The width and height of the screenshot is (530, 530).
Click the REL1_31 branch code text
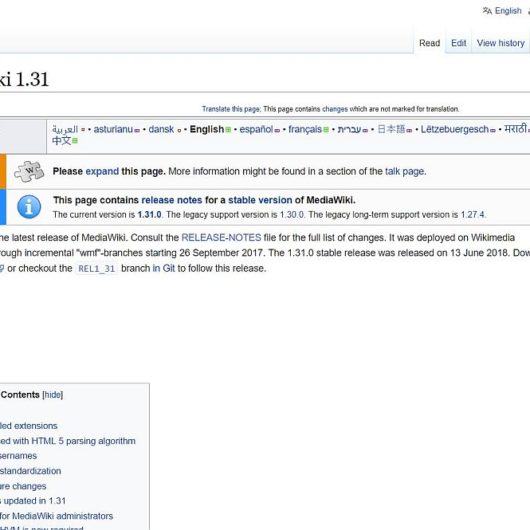pos(97,269)
